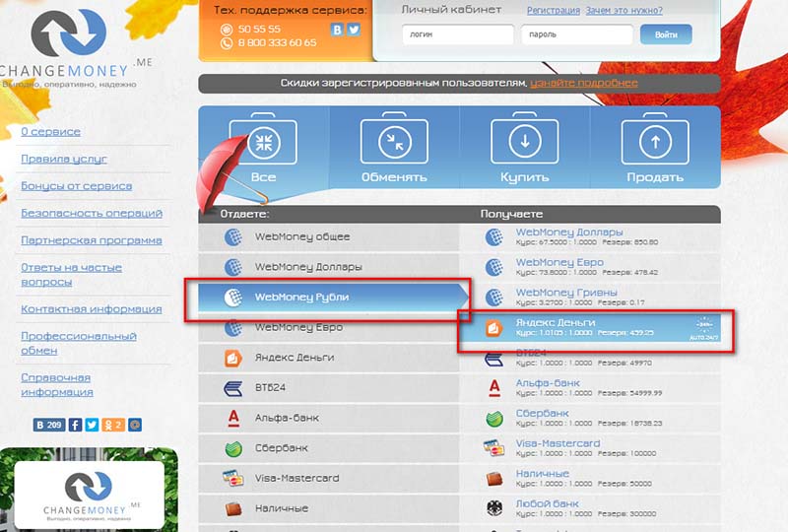Click узнайте подробнее discount link
The width and height of the screenshot is (788, 532).
584,83
